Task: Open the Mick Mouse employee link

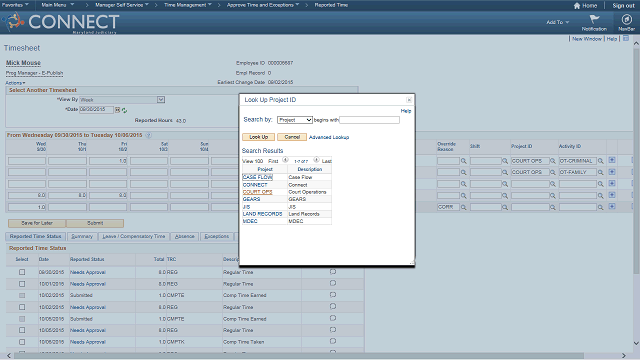Action: coord(23,63)
